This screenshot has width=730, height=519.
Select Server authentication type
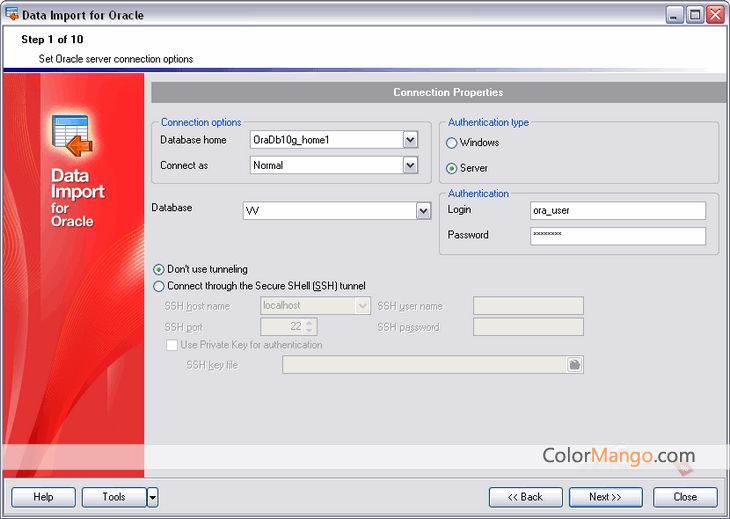point(451,168)
